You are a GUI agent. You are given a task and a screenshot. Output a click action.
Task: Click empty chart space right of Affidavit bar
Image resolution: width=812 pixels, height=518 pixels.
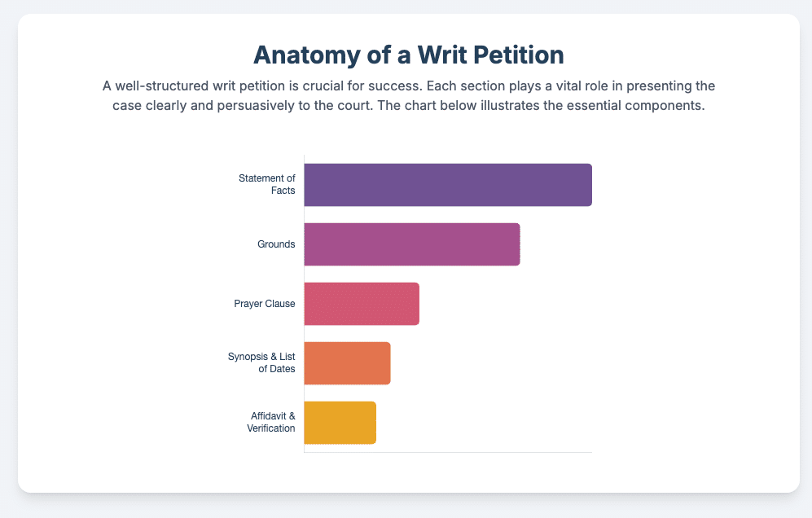pyautogui.click(x=489, y=423)
